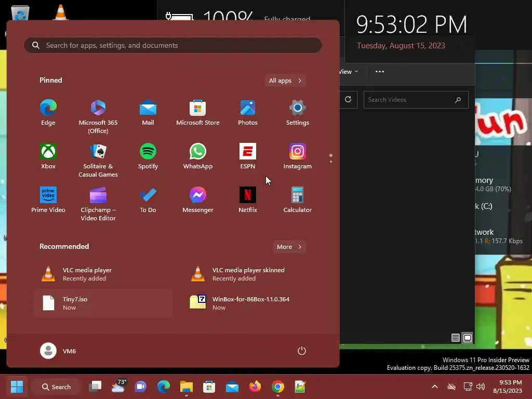532x399 pixels.
Task: Open the taskbar Search box
Action: click(x=56, y=387)
